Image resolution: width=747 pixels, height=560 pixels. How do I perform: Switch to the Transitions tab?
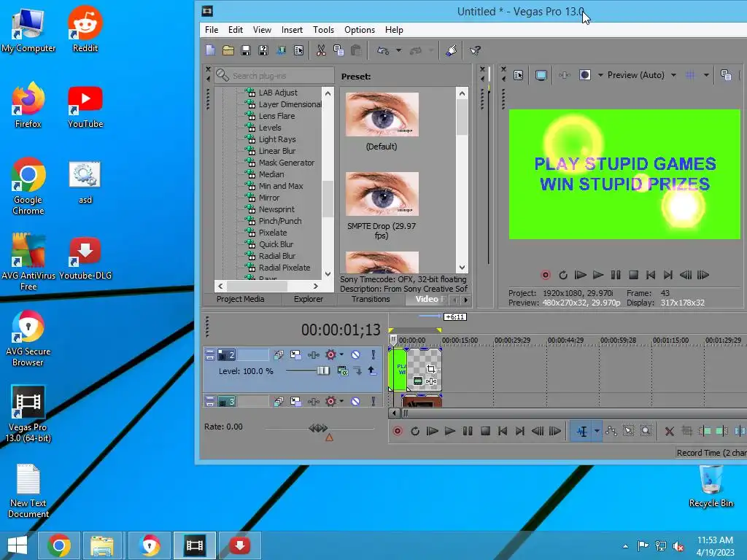(x=371, y=299)
